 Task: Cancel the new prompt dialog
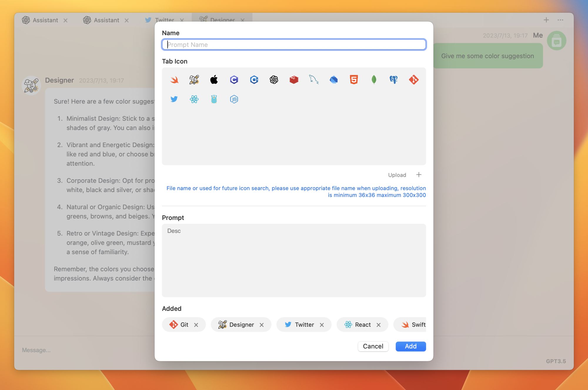(x=373, y=346)
